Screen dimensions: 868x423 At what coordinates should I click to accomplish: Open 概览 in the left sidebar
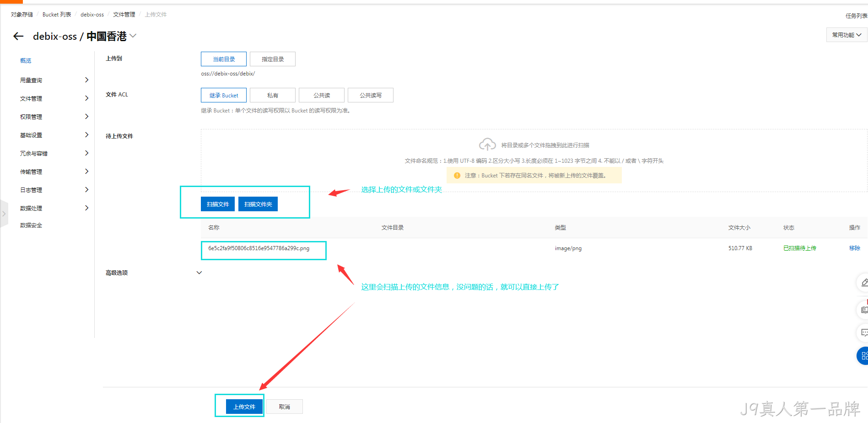pos(26,60)
